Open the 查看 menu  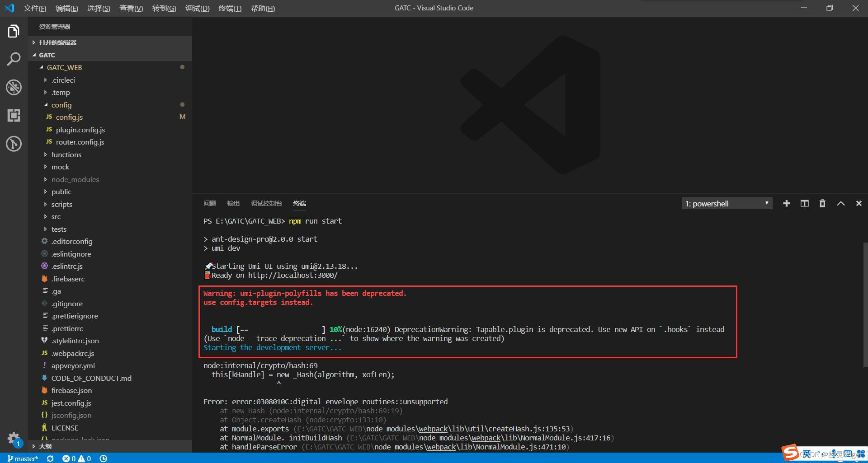pos(131,8)
